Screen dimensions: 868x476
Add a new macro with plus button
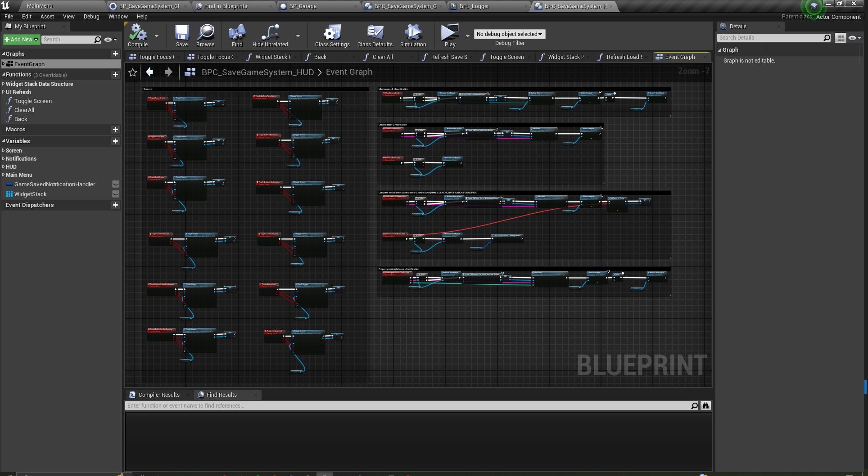point(115,130)
